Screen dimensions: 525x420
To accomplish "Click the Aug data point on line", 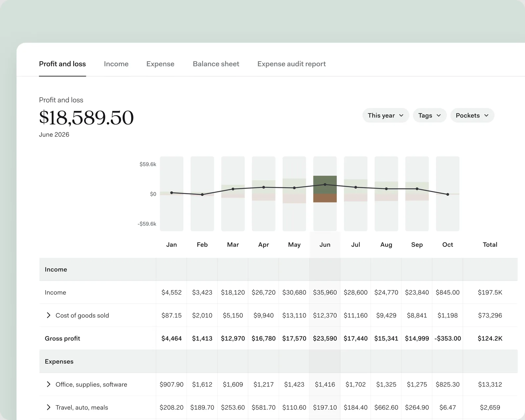I will click(386, 189).
